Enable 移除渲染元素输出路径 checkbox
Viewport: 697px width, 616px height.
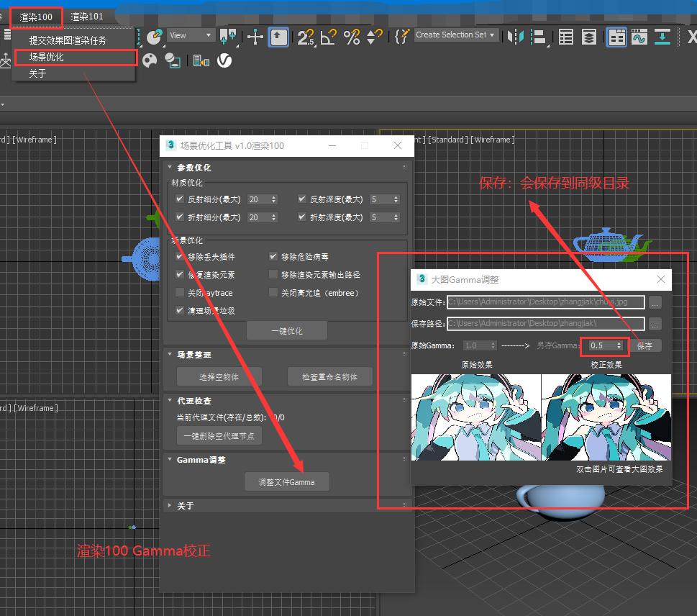[273, 274]
